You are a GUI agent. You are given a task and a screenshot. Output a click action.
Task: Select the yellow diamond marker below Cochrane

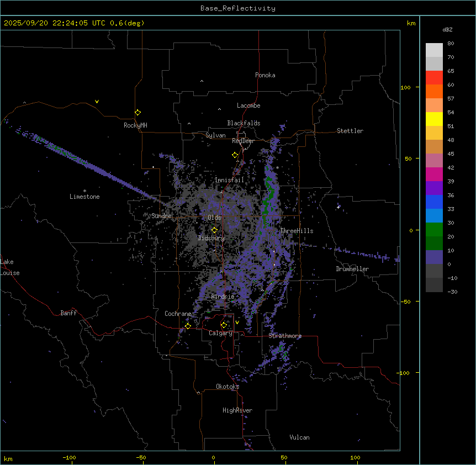[x=188, y=326]
